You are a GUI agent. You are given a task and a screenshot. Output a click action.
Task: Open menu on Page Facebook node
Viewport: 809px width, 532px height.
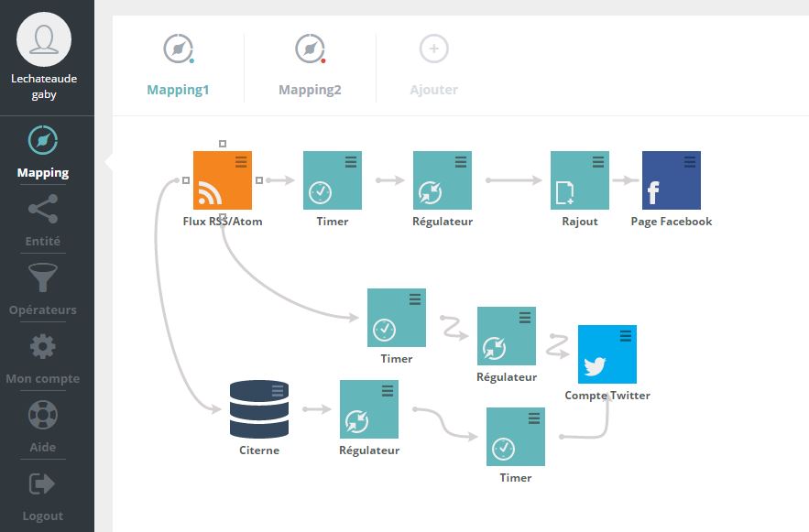click(x=690, y=162)
